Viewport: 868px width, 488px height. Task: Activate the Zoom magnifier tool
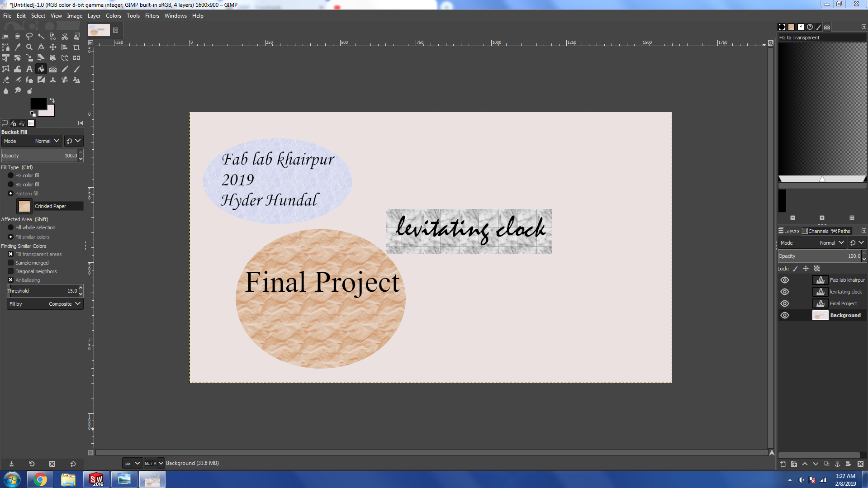pyautogui.click(x=29, y=47)
